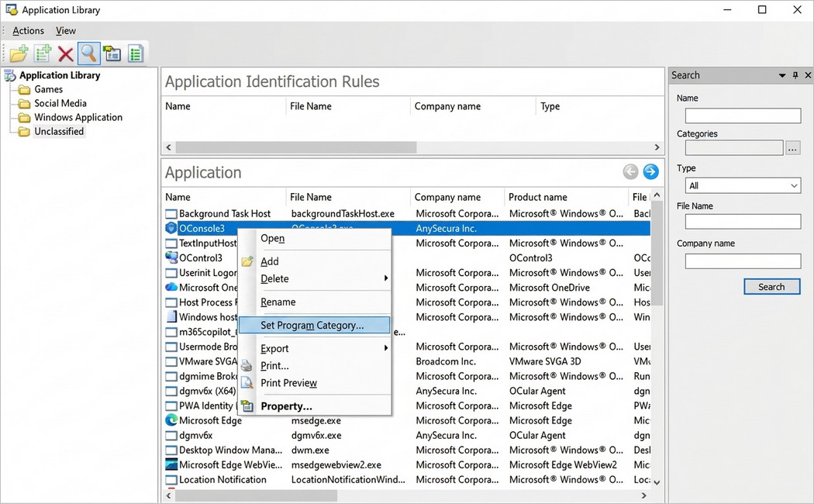Open the Type dropdown set to All
Screen dimensions: 814x504
(x=743, y=185)
